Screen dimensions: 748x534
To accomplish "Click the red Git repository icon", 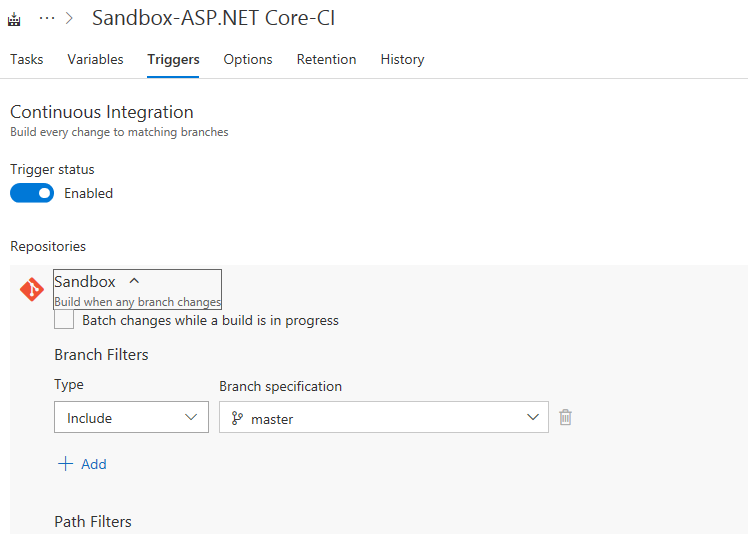I will (32, 290).
